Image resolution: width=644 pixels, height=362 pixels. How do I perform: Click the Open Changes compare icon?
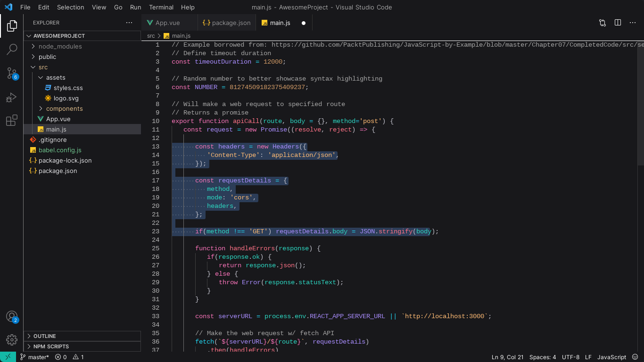tap(603, 23)
